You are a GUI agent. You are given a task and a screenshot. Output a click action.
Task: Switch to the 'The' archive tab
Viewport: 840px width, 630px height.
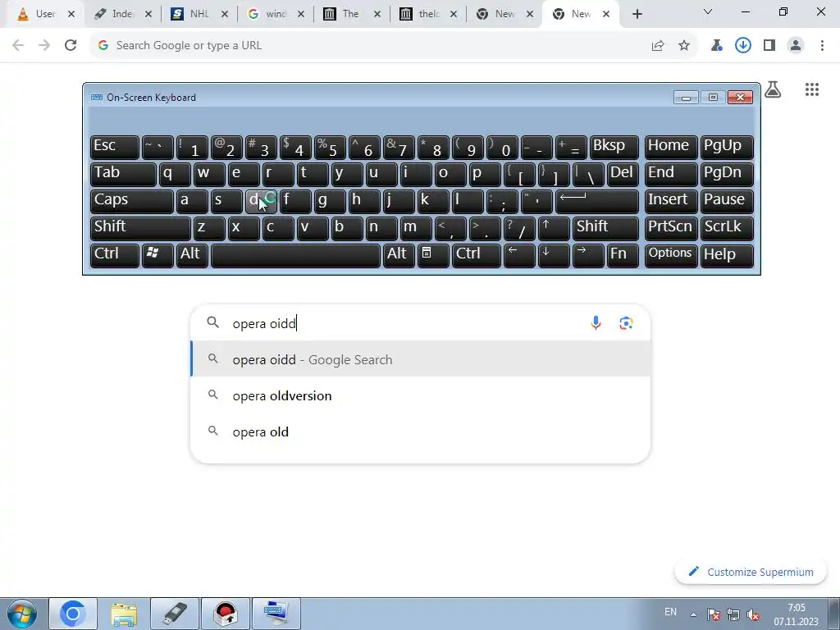click(x=351, y=14)
